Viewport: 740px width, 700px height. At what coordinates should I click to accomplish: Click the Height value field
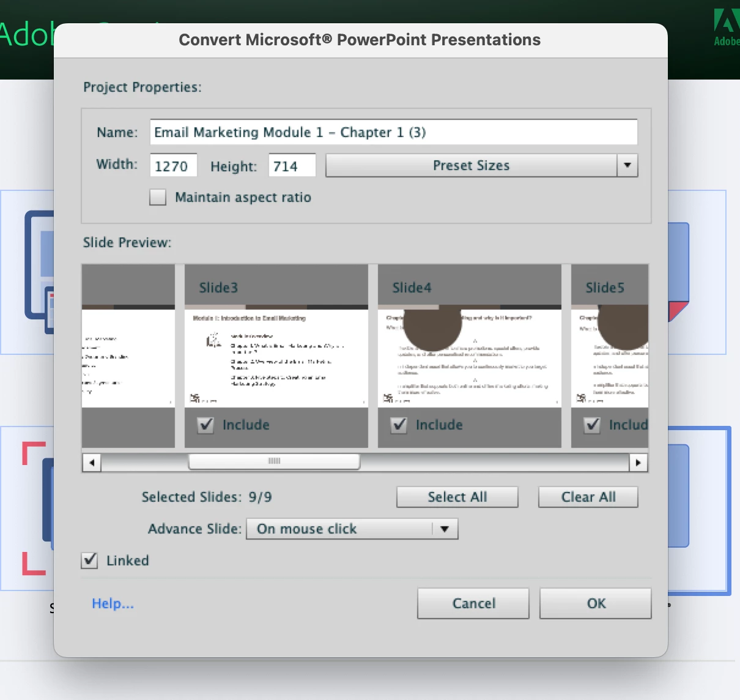pyautogui.click(x=292, y=165)
